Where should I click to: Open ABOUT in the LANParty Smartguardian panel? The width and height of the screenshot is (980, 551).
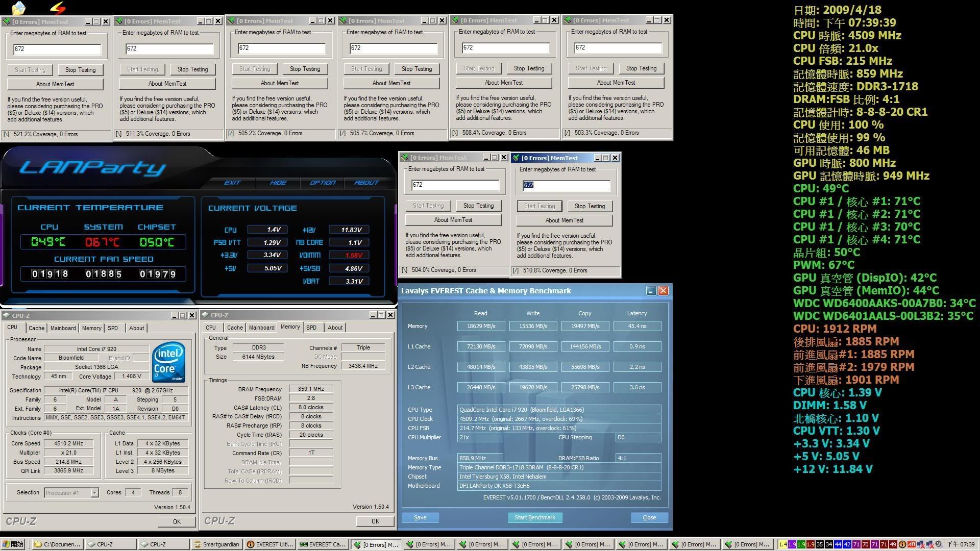point(366,183)
